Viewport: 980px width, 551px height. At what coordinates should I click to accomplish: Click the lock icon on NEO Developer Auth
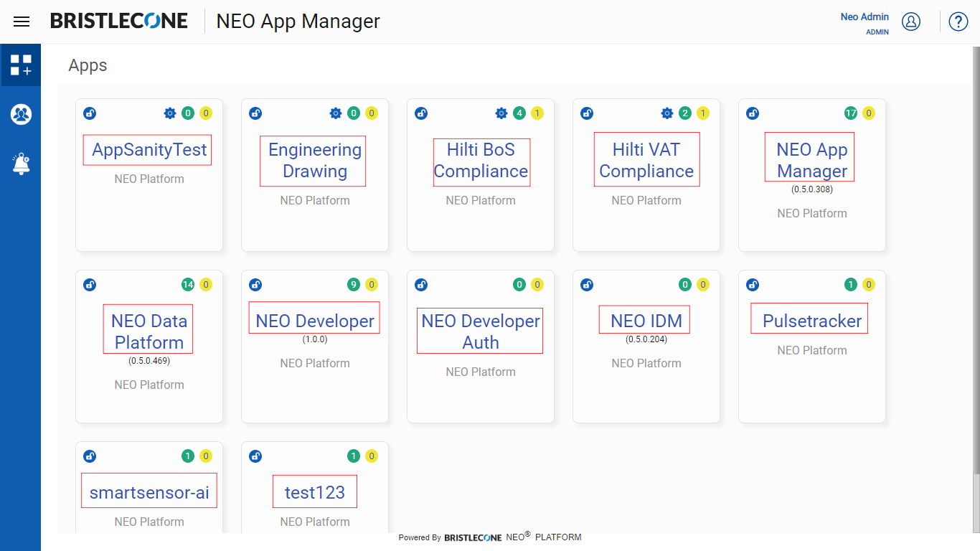[x=421, y=285]
